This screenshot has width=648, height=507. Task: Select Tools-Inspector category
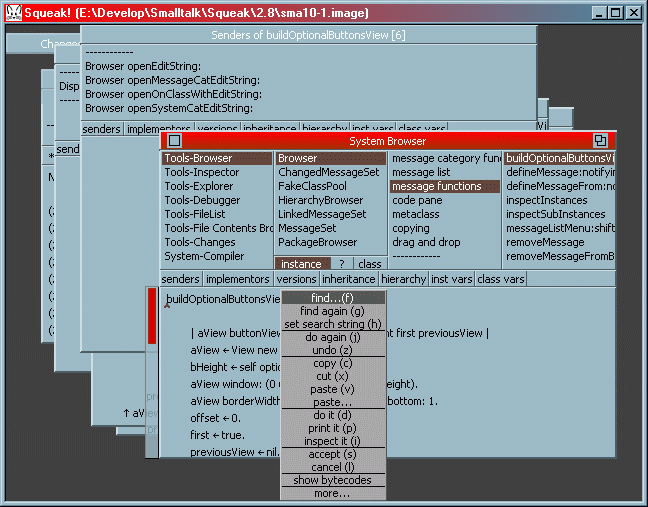[x=217, y=172]
